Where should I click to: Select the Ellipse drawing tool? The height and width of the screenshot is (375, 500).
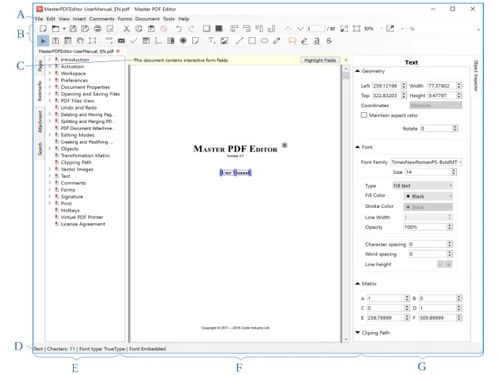point(264,41)
